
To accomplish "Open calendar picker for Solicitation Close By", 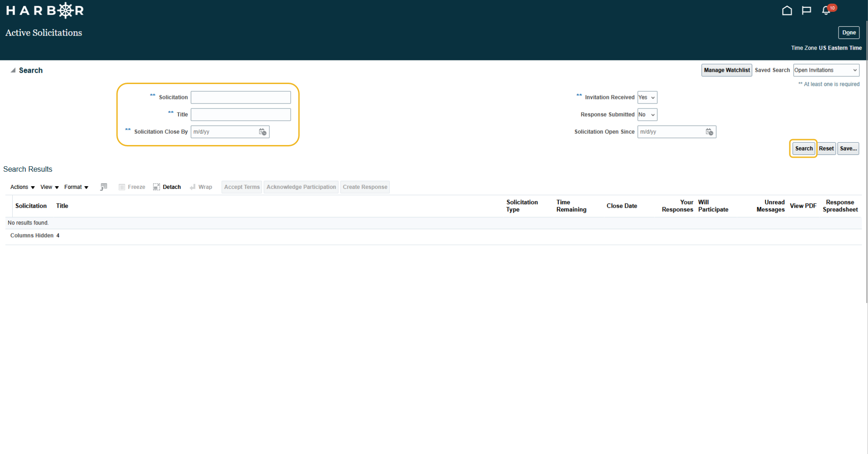I will pyautogui.click(x=263, y=132).
